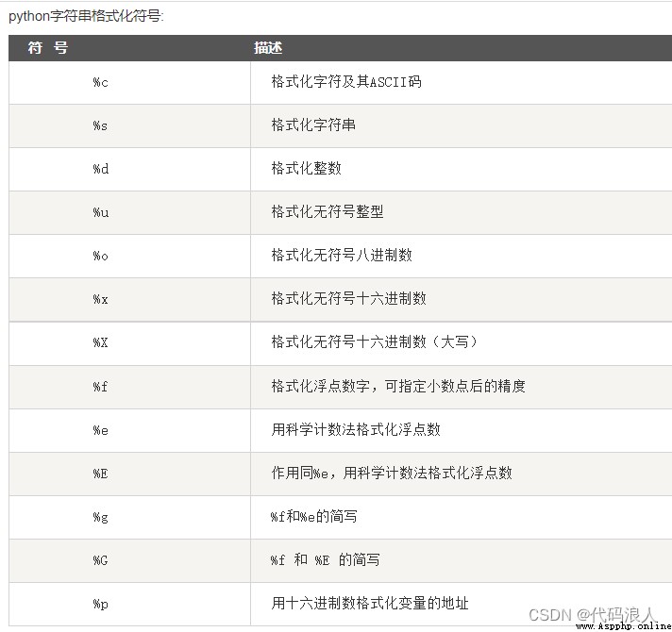Click description '作用同%e，用科学计数法格式化浮点数'

(x=392, y=473)
